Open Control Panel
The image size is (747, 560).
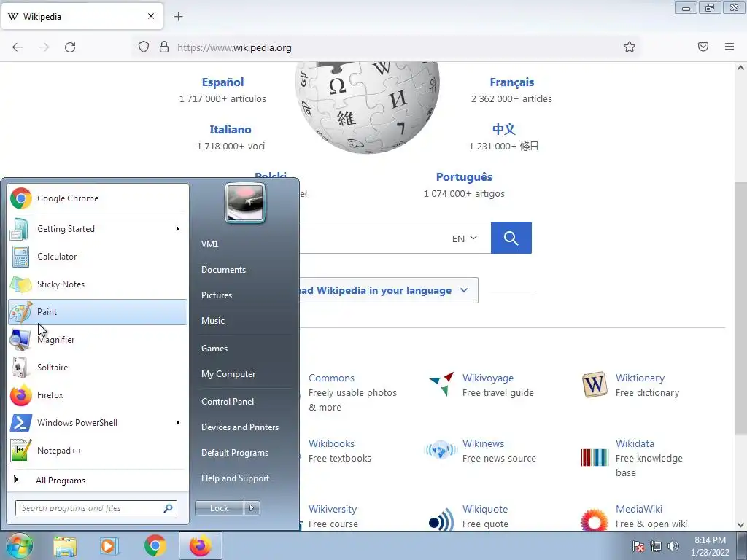(x=228, y=402)
